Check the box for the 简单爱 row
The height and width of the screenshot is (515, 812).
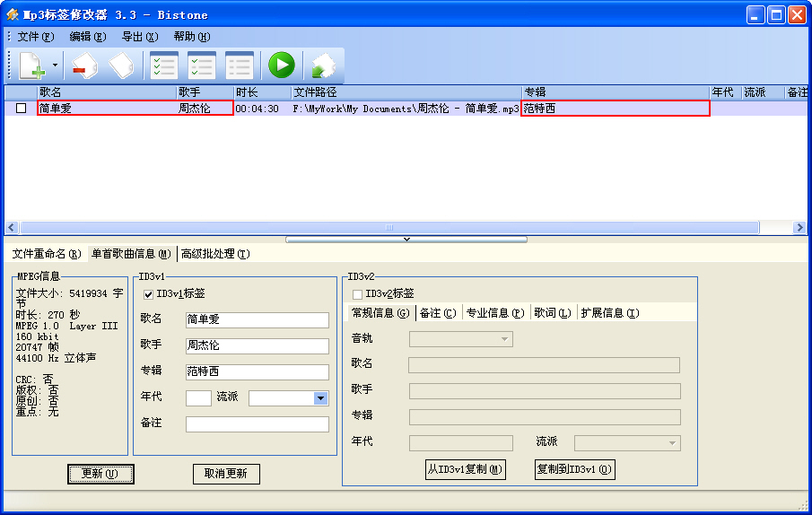[22, 109]
